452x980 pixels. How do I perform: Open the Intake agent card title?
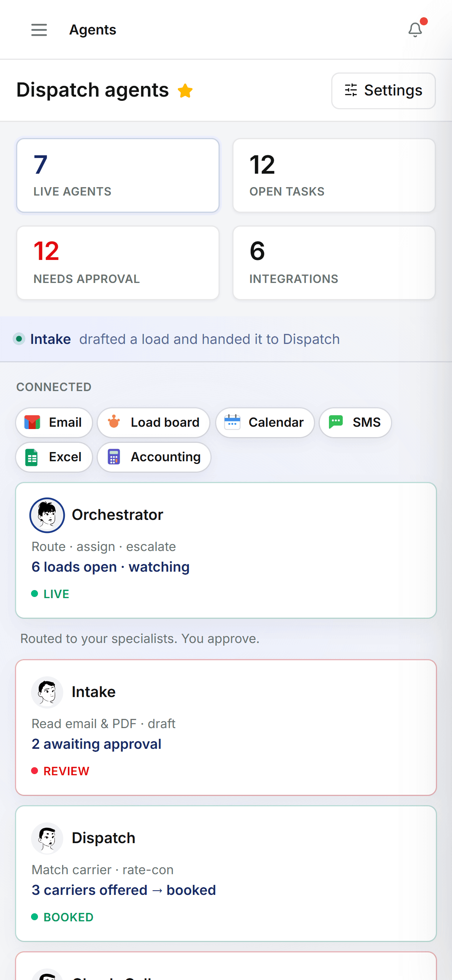click(94, 692)
